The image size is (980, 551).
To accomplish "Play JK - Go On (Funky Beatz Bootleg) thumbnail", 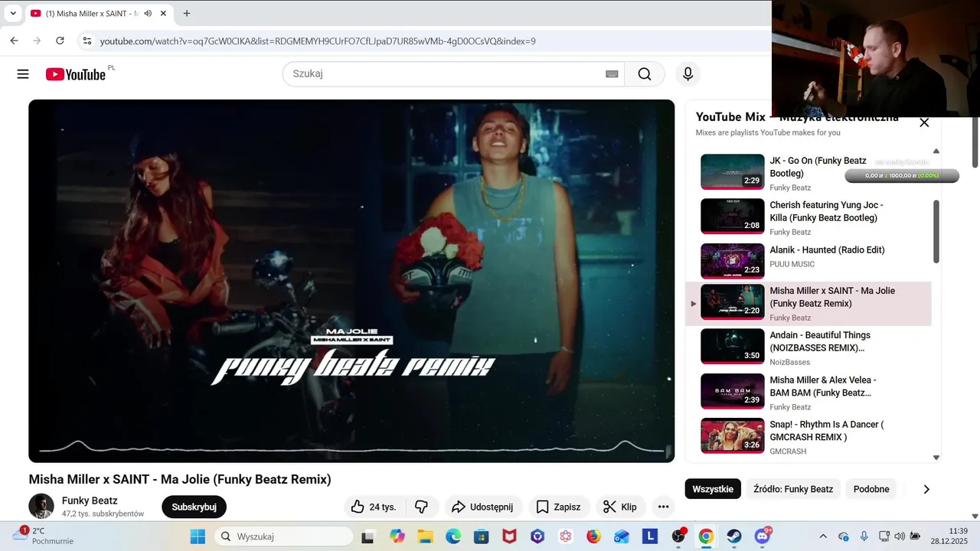I will (x=732, y=171).
